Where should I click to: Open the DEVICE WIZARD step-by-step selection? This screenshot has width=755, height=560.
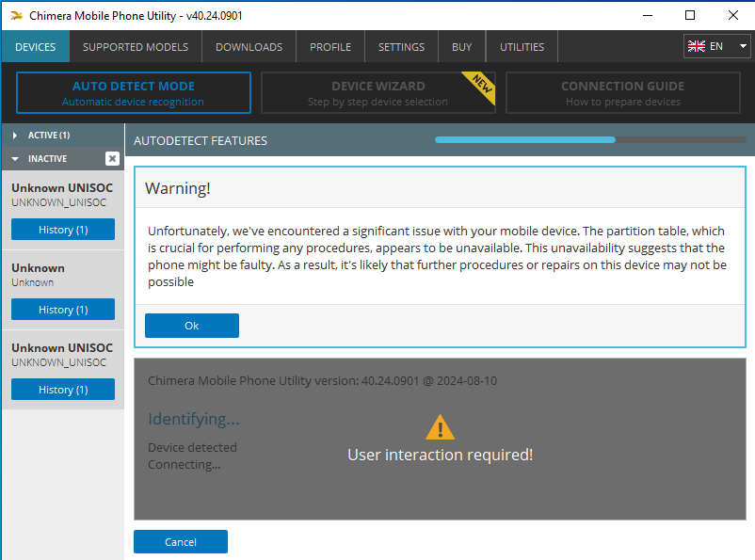378,93
